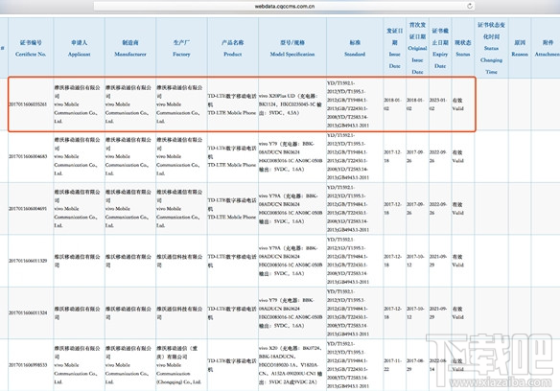Click the Certificate No. column header

pos(31,48)
